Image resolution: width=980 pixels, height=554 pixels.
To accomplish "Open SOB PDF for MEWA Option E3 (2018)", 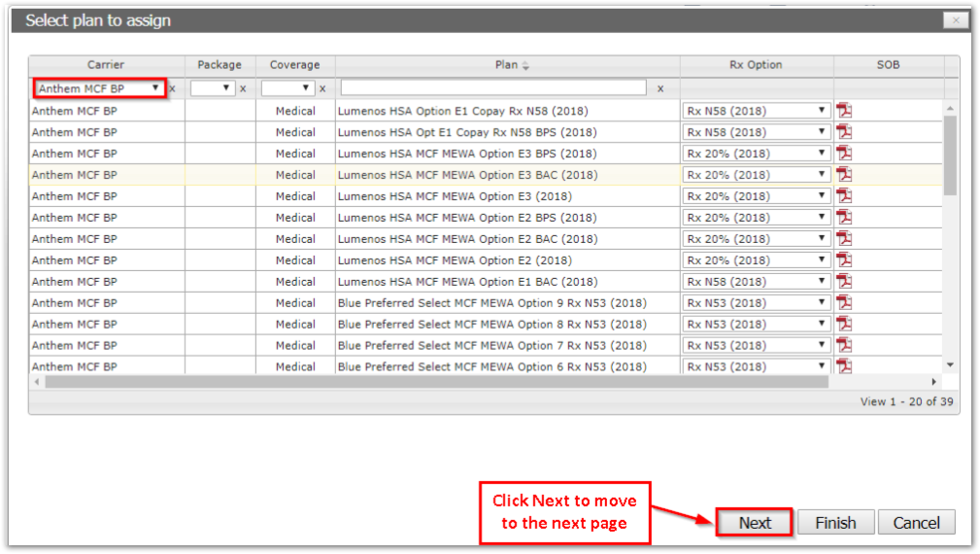I will (x=844, y=195).
